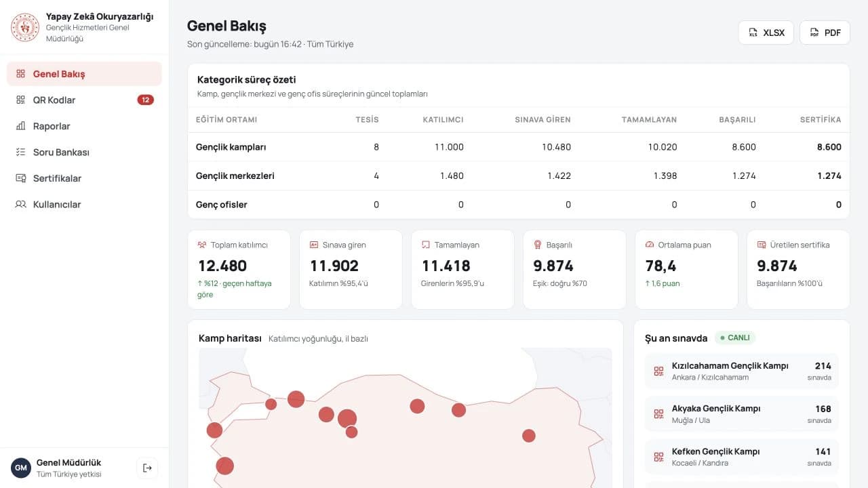This screenshot has width=868, height=488.
Task: Click the Gençlik kampları row label
Action: (x=231, y=147)
